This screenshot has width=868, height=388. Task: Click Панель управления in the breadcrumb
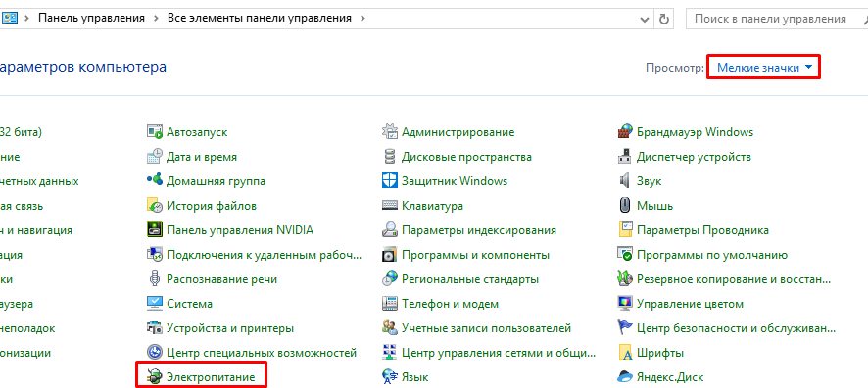coord(91,19)
